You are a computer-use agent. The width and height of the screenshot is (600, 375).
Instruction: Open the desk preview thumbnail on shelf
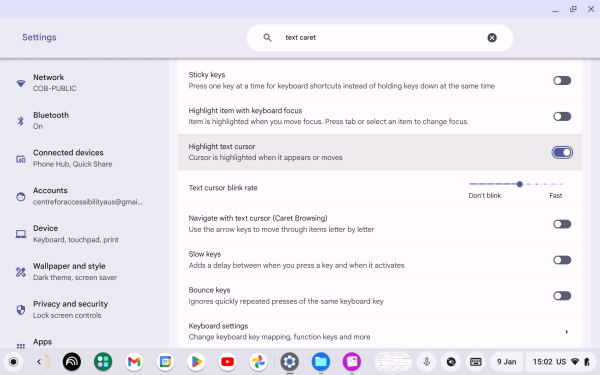point(393,362)
